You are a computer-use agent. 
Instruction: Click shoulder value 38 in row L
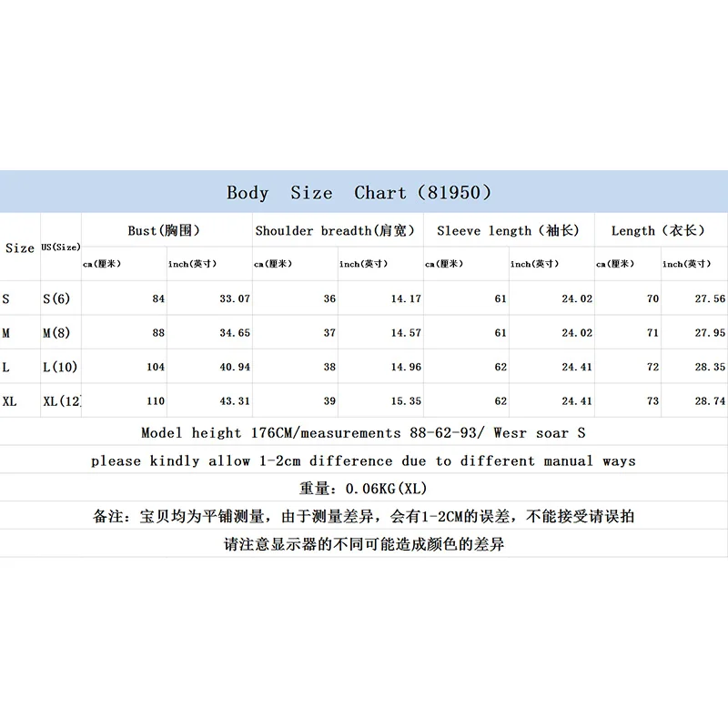pos(329,368)
